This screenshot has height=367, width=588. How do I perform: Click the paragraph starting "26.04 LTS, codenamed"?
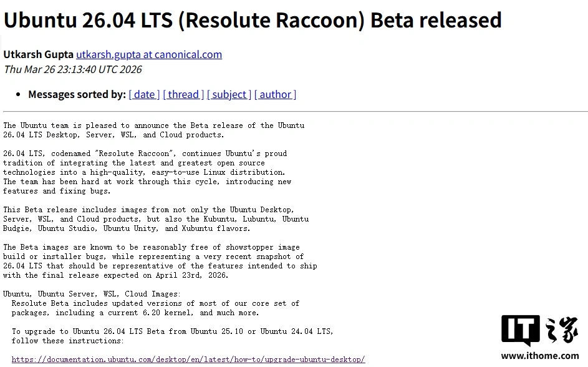147,172
